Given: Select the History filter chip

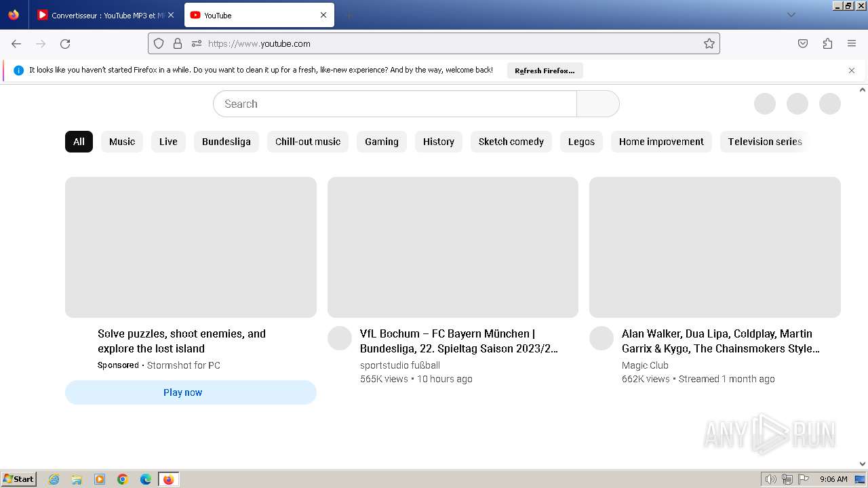Looking at the screenshot, I should point(439,142).
